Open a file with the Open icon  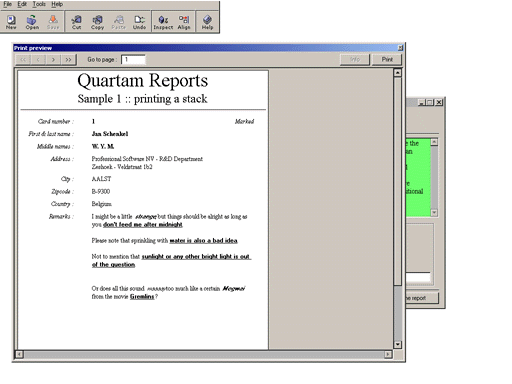point(32,22)
